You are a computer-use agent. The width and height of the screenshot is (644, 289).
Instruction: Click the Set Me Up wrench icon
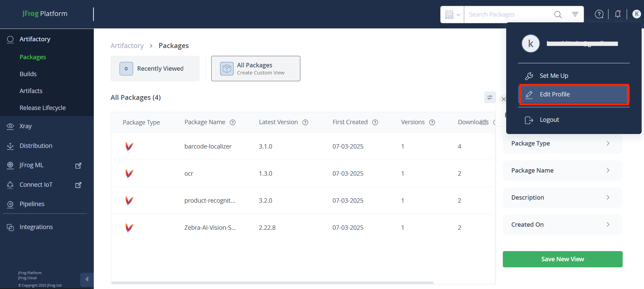pyautogui.click(x=529, y=76)
